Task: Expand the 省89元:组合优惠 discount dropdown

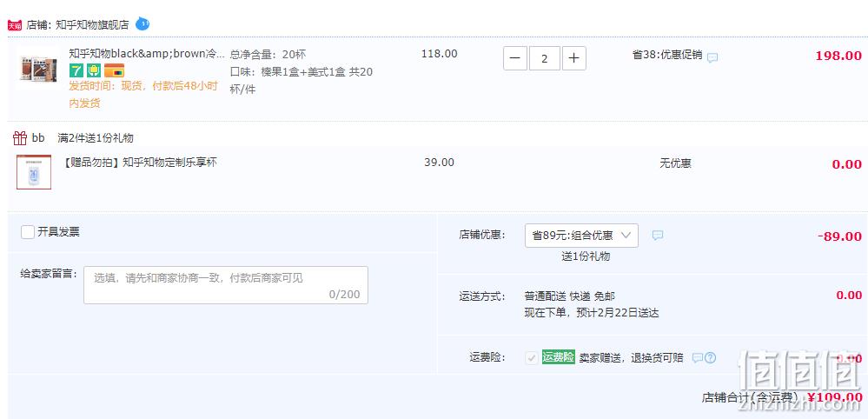Action: pyautogui.click(x=581, y=236)
